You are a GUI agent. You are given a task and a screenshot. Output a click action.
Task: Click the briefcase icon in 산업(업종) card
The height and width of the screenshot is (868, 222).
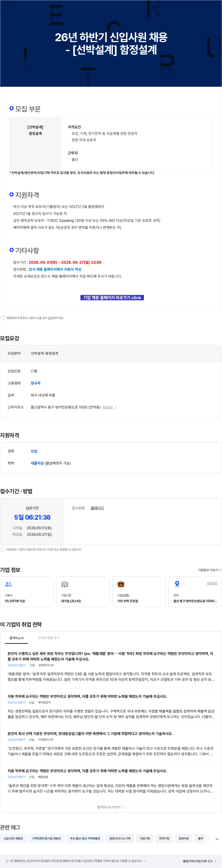pyautogui.click(x=121, y=584)
